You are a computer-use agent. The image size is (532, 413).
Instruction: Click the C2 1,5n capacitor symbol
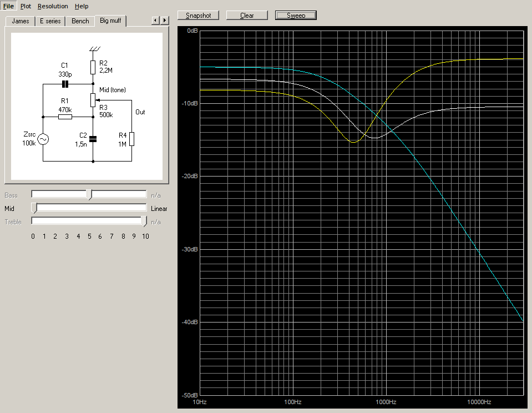tap(93, 139)
